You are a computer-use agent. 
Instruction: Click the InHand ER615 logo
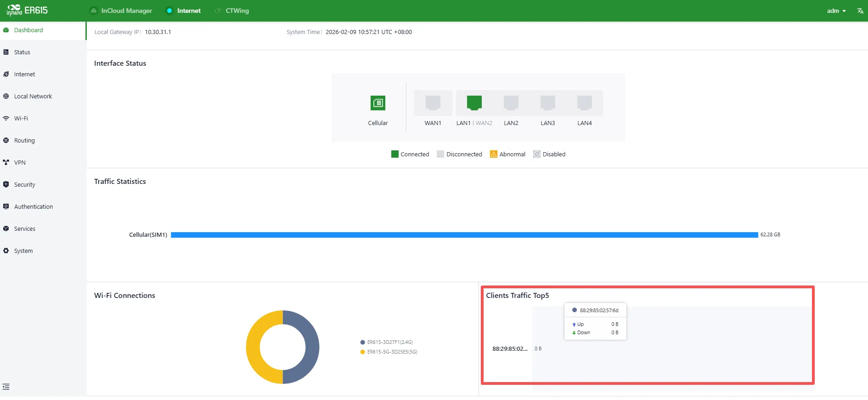coord(27,10)
